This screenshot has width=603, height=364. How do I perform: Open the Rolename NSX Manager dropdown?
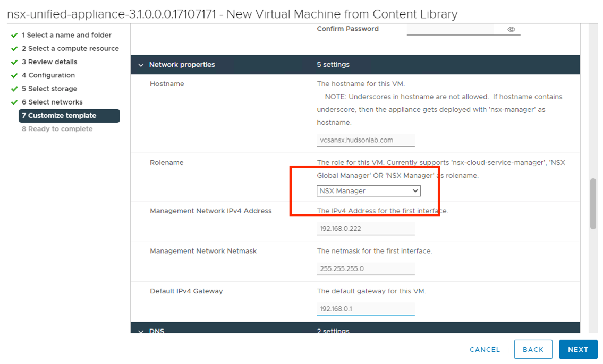[x=368, y=191]
